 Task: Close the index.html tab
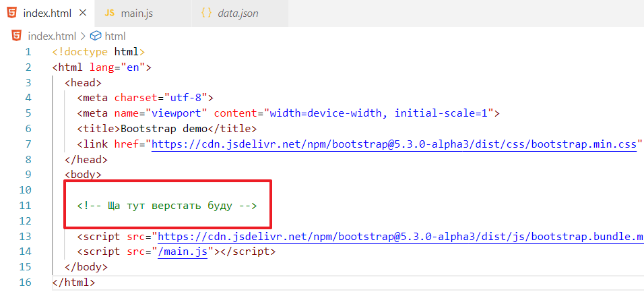point(82,13)
